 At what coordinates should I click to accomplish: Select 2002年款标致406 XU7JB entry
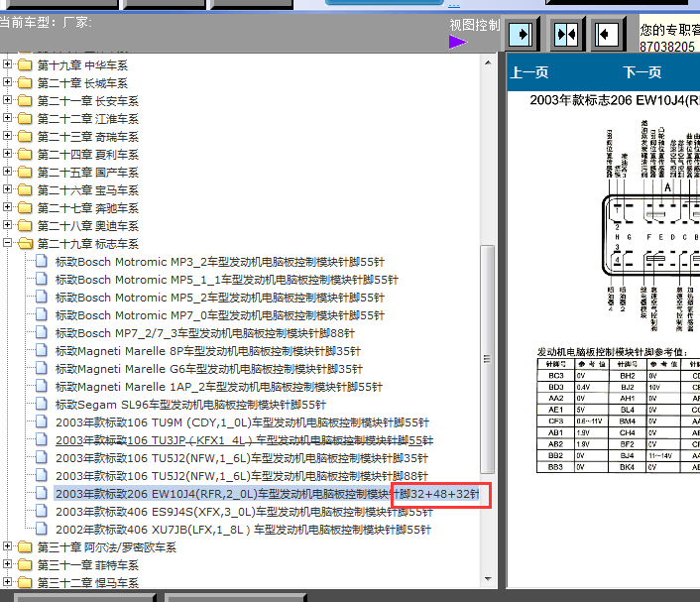(243, 530)
